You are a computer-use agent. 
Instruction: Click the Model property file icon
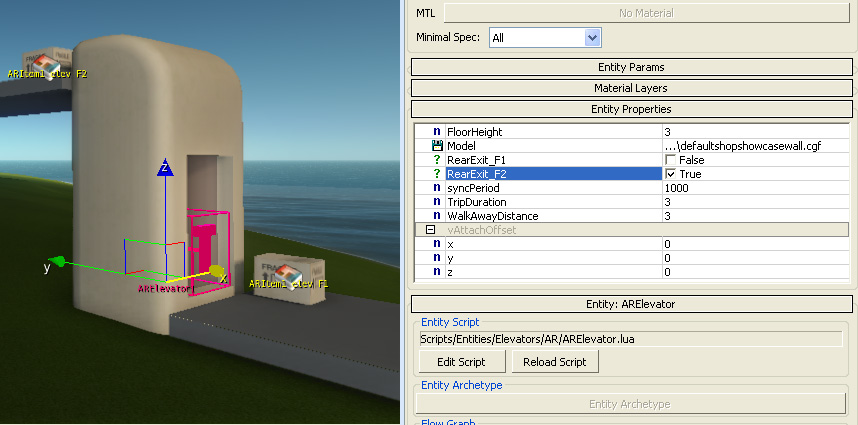[x=437, y=146]
